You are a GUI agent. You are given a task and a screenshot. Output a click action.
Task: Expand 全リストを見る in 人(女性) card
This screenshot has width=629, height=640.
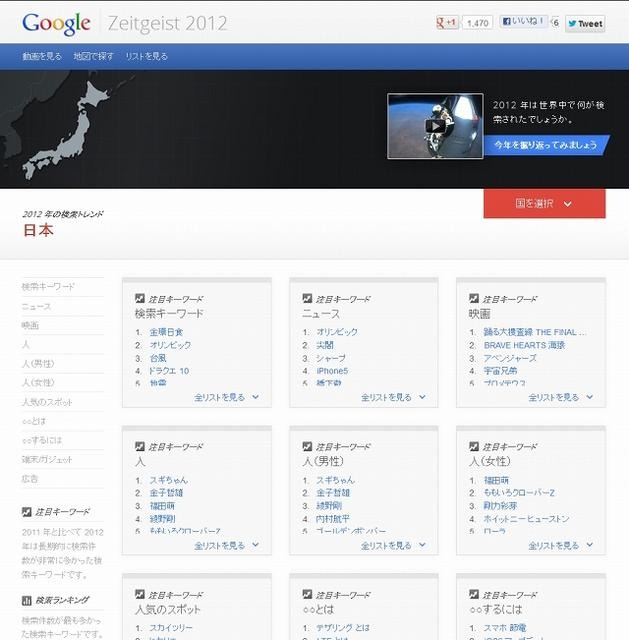560,545
